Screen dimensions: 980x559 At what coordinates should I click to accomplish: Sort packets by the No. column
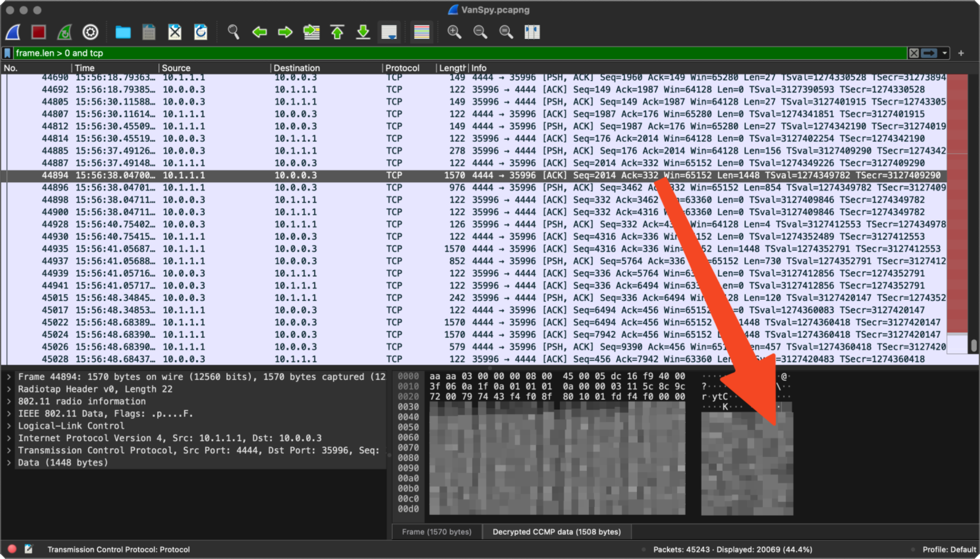(x=36, y=68)
